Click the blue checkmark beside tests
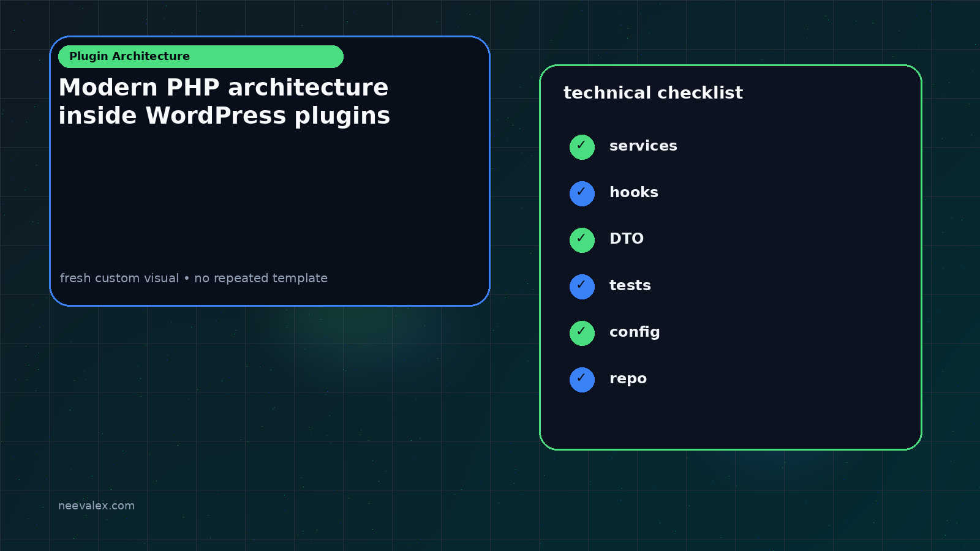The image size is (980, 551). [x=582, y=287]
